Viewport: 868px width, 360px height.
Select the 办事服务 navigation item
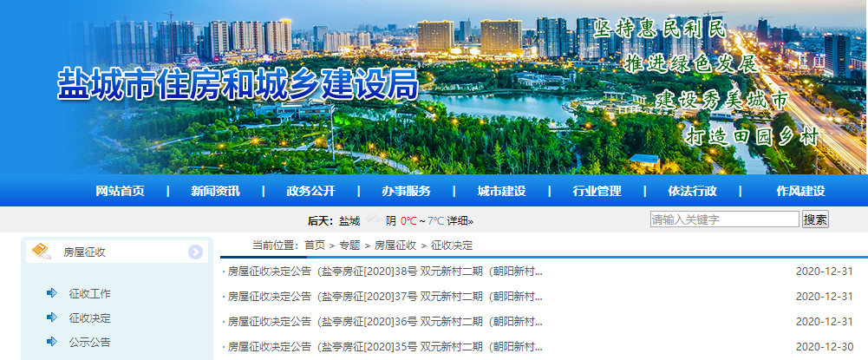406,191
